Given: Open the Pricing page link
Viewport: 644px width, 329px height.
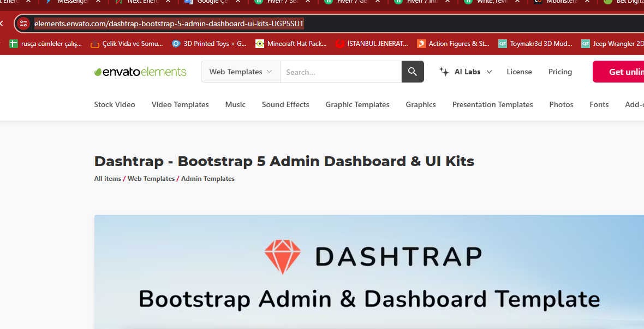Looking at the screenshot, I should tap(560, 72).
